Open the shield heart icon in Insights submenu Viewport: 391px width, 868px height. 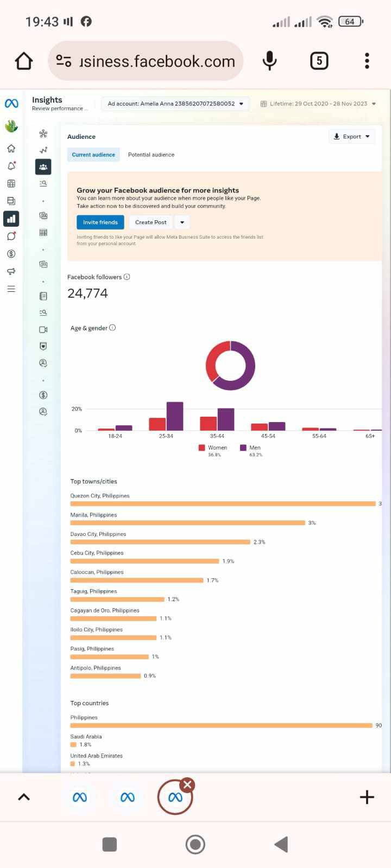coord(43,346)
